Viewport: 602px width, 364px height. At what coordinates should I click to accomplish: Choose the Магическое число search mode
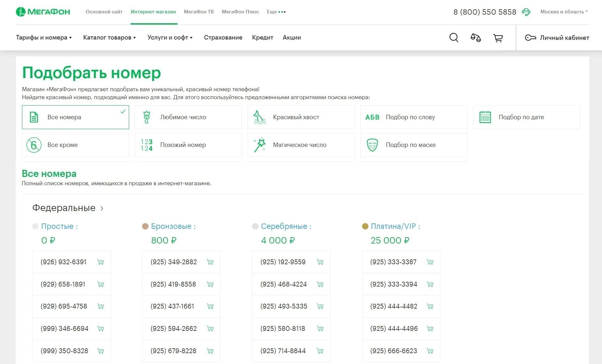(x=301, y=145)
